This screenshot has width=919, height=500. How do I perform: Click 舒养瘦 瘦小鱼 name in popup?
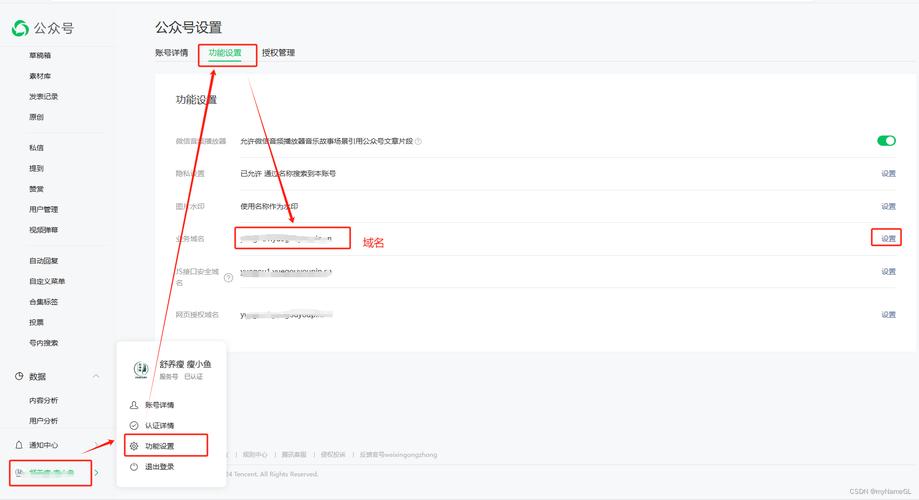pos(185,365)
